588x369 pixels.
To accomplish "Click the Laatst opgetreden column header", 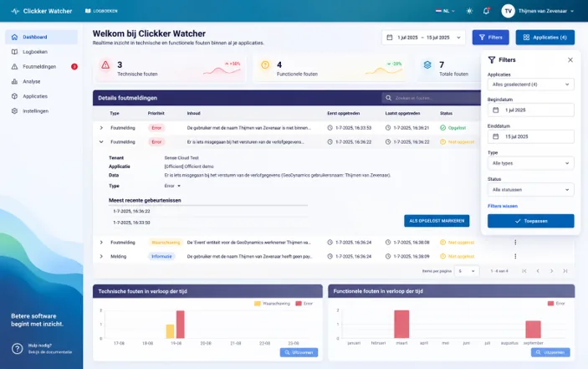I will [402, 113].
